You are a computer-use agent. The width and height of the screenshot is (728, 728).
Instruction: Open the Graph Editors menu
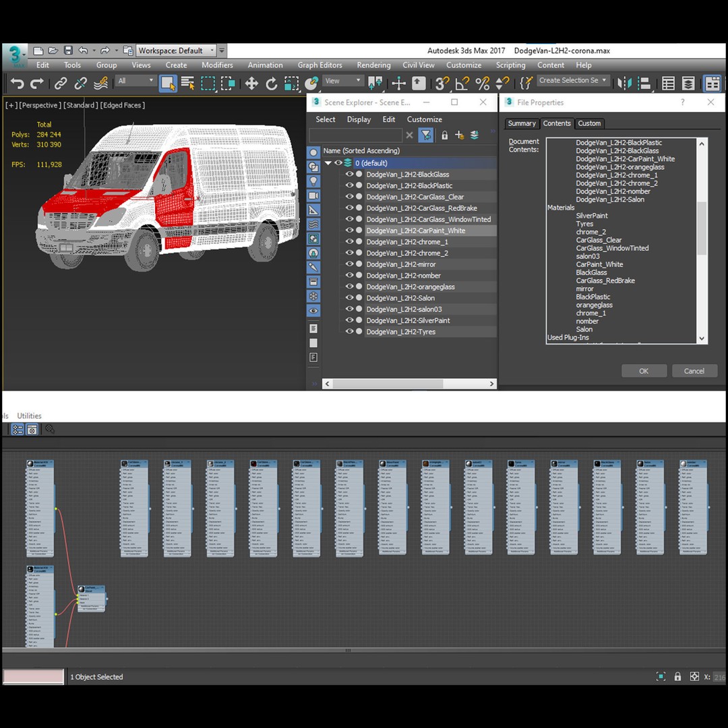[320, 65]
